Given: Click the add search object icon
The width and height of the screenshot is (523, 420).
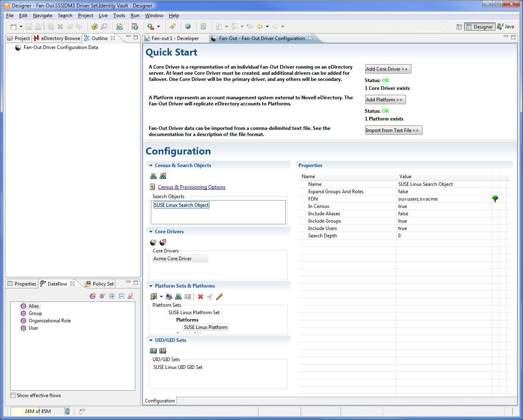Looking at the screenshot, I should coord(153,176).
